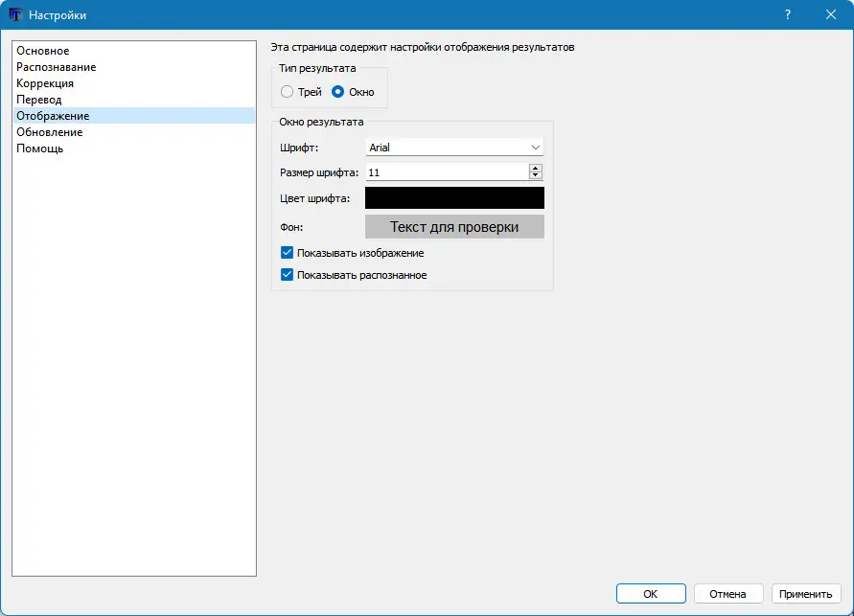Click the Размер шрифта: label
The height and width of the screenshot is (616, 854).
pyautogui.click(x=319, y=173)
